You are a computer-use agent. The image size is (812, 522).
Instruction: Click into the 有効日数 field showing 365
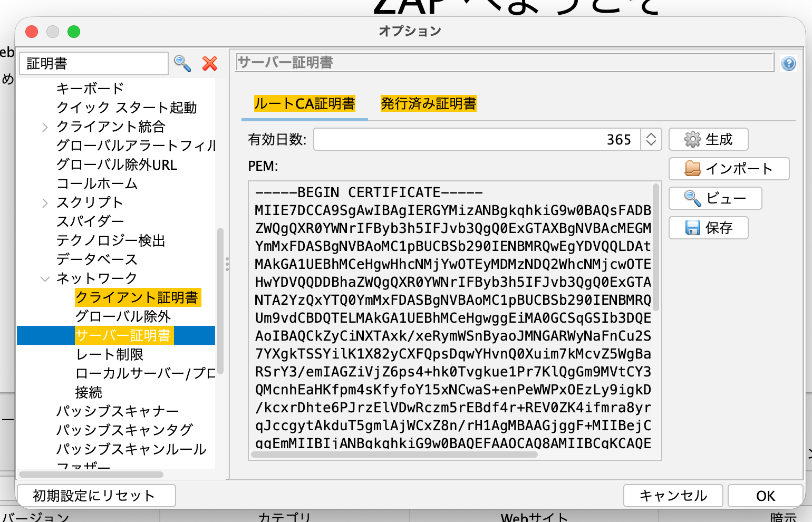477,139
